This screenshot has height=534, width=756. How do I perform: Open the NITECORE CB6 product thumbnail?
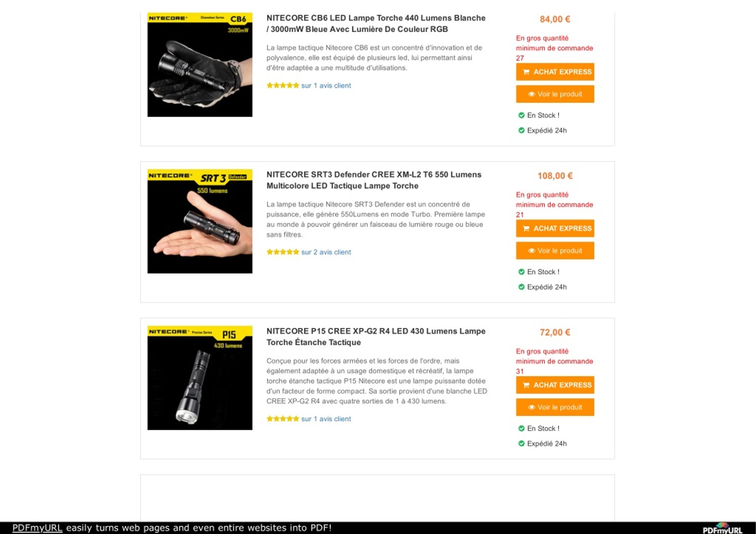click(200, 65)
